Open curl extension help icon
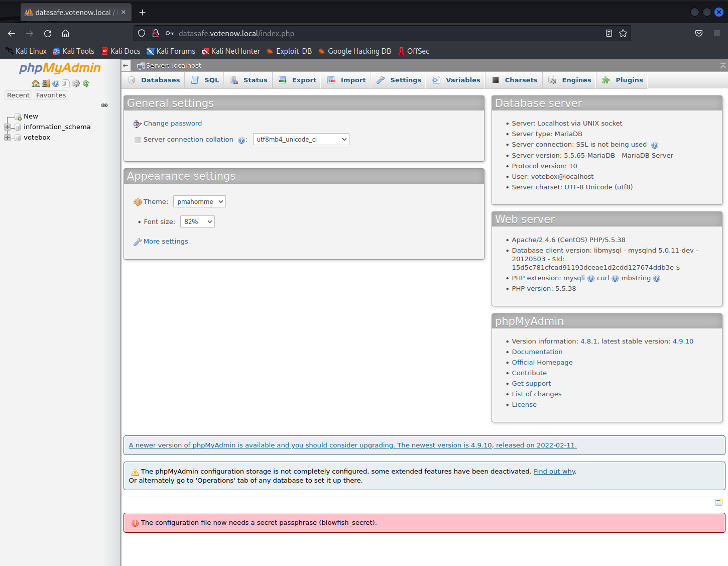This screenshot has height=566, width=728. point(615,279)
